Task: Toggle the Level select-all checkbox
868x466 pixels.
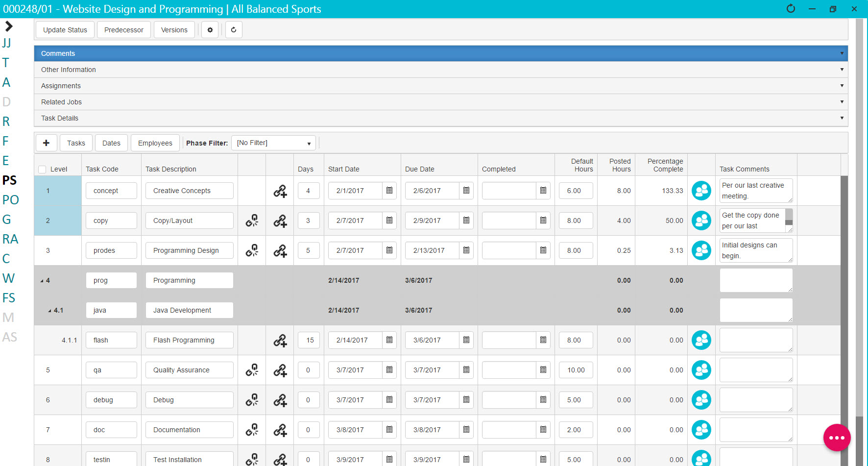Action: pyautogui.click(x=42, y=170)
